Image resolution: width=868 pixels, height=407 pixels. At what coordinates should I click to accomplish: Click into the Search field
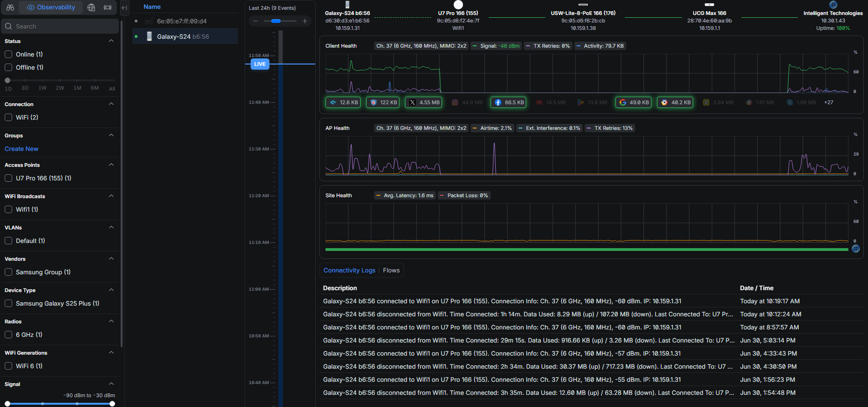click(x=60, y=26)
